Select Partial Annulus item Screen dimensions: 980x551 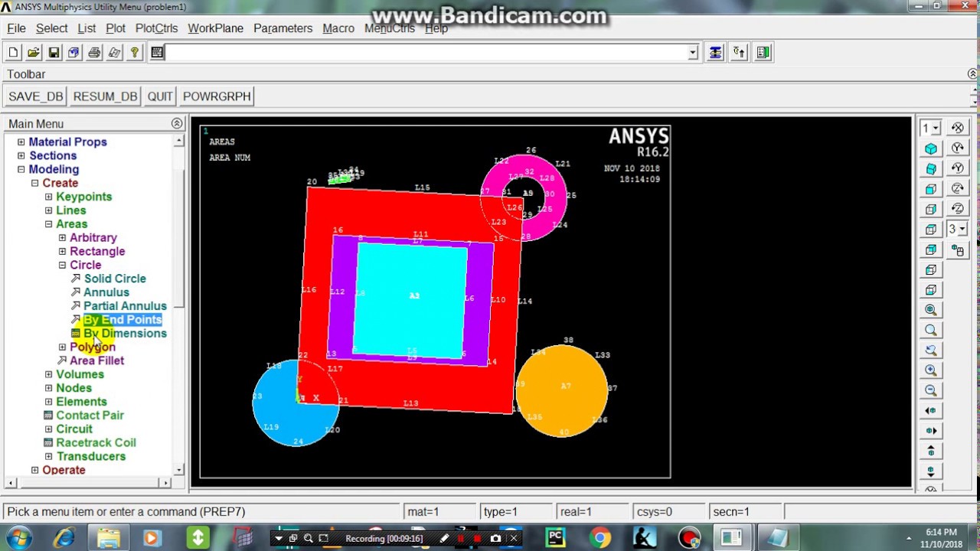(x=125, y=306)
